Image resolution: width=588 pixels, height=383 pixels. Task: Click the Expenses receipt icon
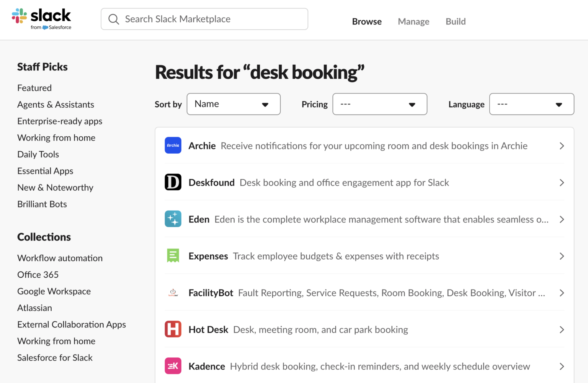173,255
